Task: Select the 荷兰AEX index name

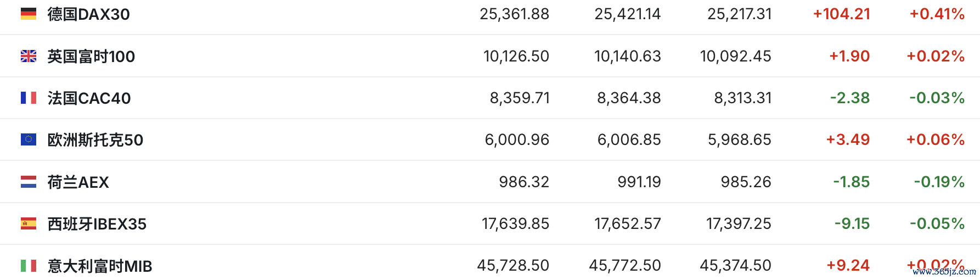Action: point(78,182)
